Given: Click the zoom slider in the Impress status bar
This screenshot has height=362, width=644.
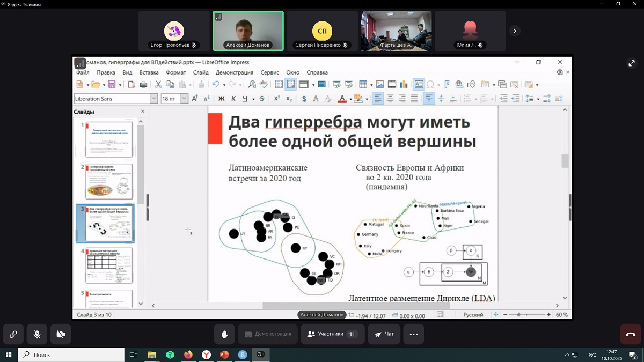Looking at the screenshot, I should pyautogui.click(x=519, y=315).
